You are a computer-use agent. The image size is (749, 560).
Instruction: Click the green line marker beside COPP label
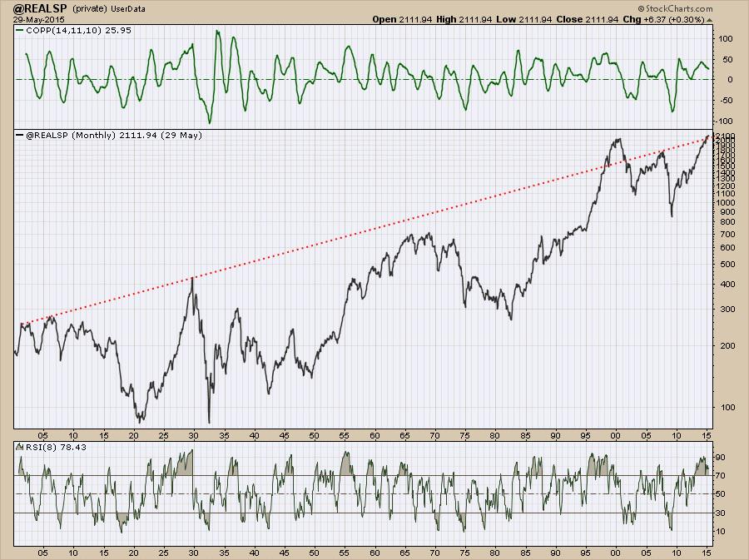(21, 29)
